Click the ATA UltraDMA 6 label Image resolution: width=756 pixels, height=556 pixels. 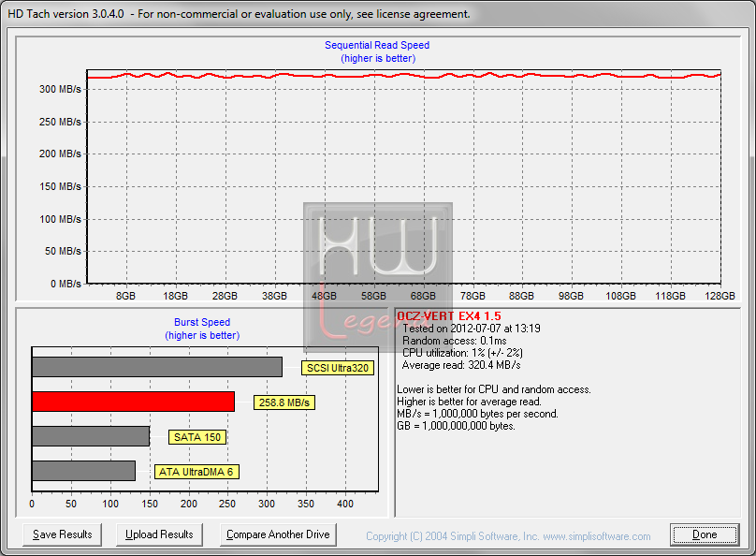pyautogui.click(x=196, y=472)
